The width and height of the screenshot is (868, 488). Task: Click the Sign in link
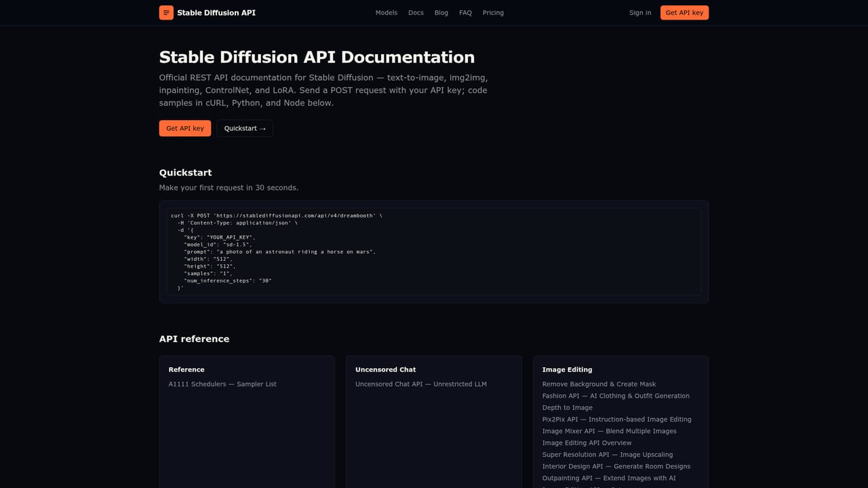640,12
